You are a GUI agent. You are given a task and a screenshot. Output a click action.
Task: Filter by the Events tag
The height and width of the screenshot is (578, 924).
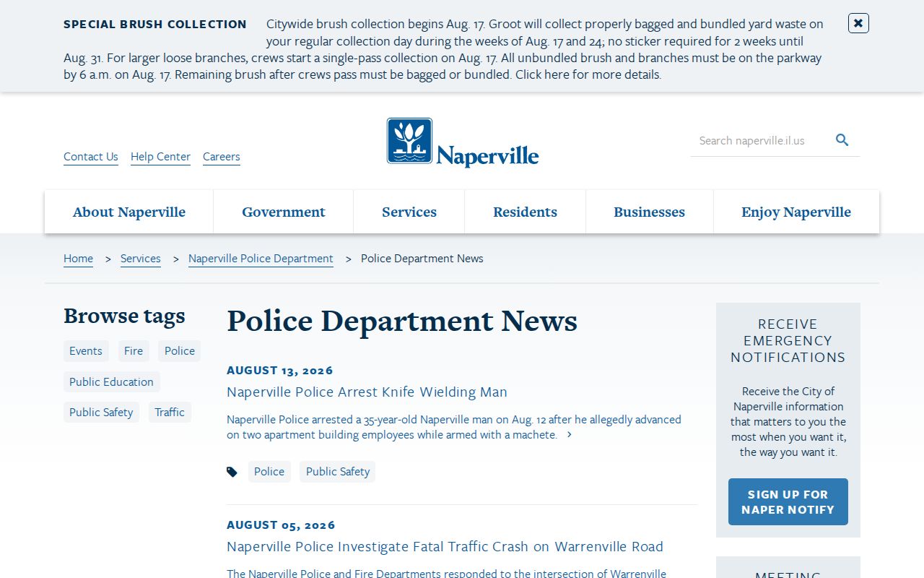coord(86,351)
